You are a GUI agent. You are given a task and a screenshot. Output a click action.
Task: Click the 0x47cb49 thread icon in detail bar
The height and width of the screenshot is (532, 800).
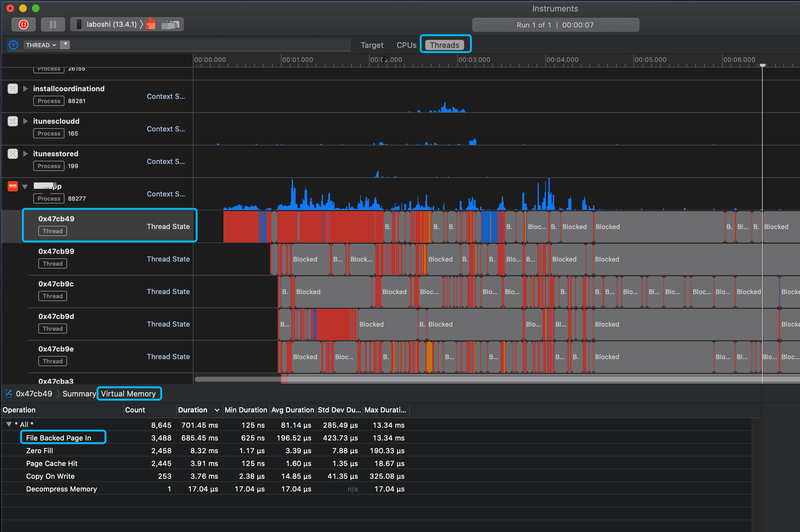coord(9,394)
